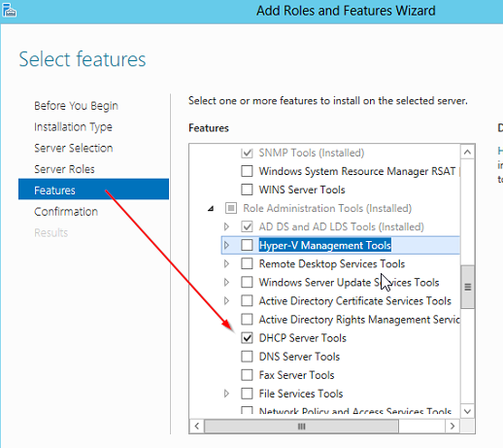Enable the Fax Server Tools checkbox

point(247,375)
